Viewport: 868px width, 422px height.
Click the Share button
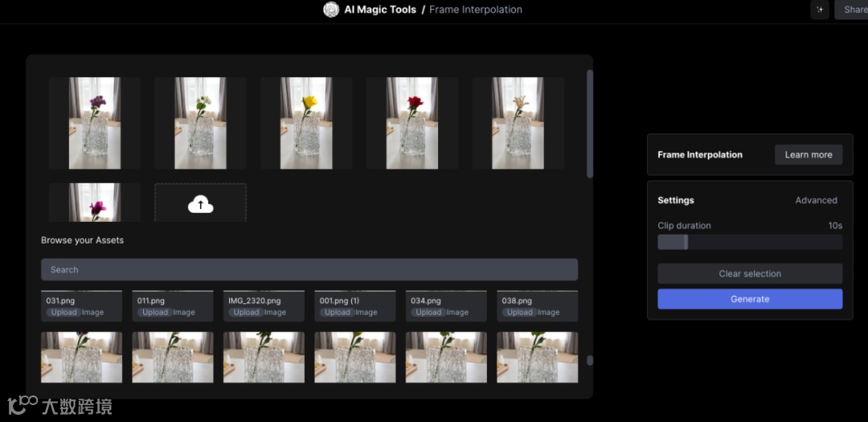(852, 10)
